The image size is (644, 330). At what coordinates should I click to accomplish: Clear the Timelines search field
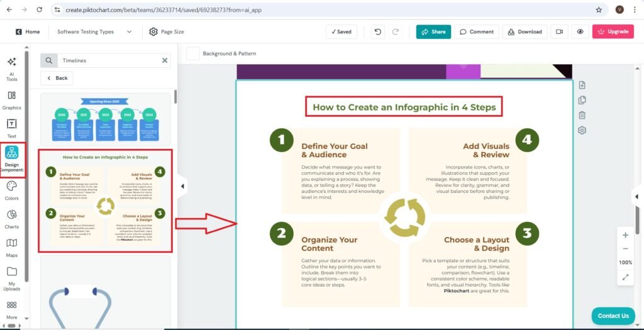pos(165,60)
